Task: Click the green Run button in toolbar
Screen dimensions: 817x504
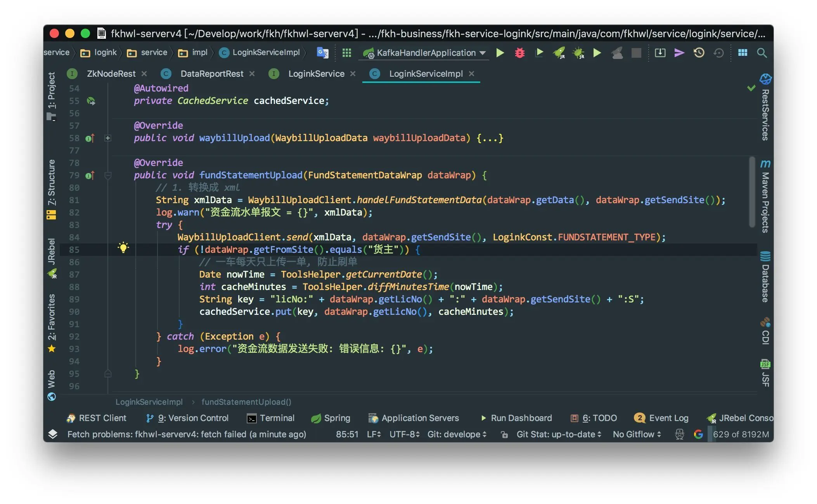Action: [500, 53]
